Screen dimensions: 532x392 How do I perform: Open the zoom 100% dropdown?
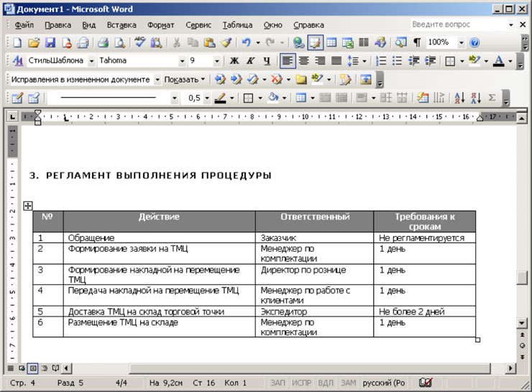[x=461, y=43]
